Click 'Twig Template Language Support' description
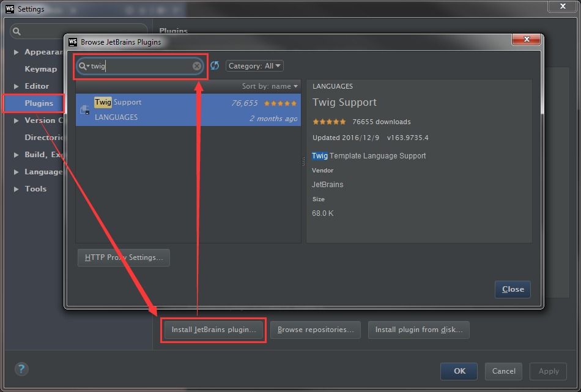Image resolution: width=581 pixels, height=392 pixels. coord(369,155)
